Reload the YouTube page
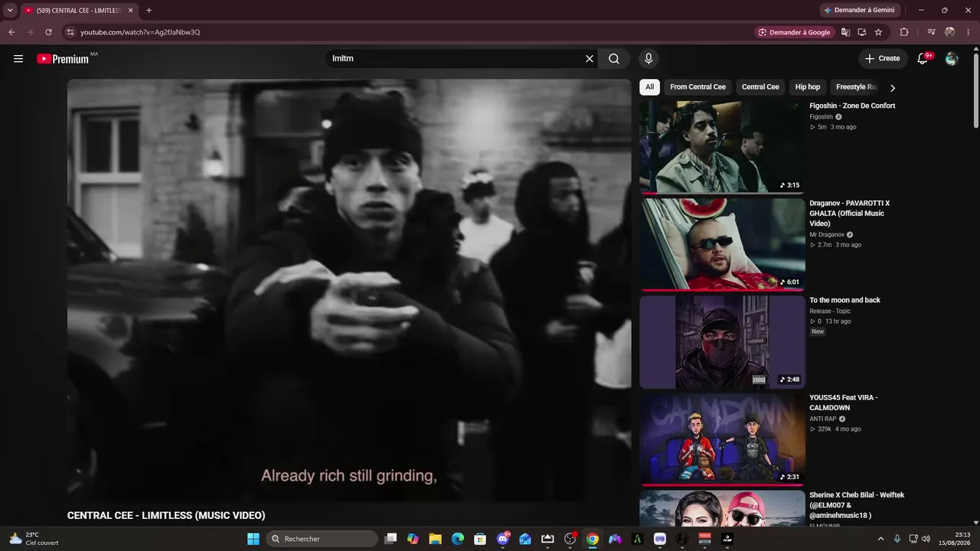980x551 pixels. (48, 32)
